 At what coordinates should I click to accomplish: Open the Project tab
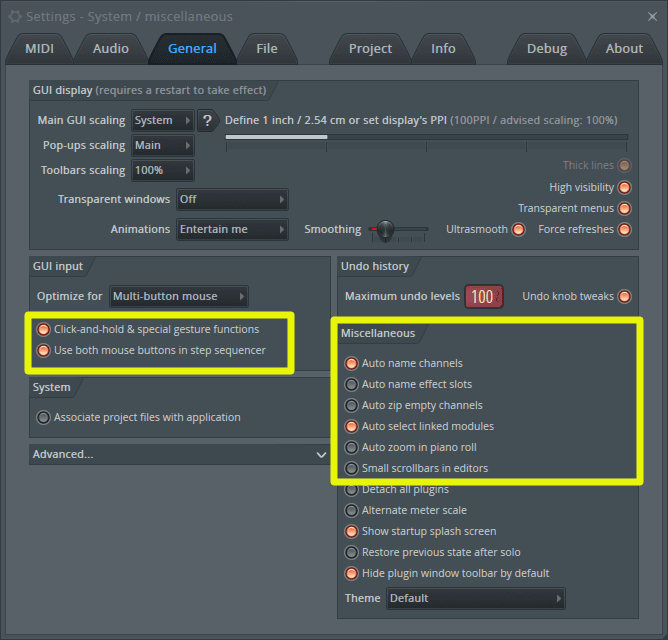[370, 48]
